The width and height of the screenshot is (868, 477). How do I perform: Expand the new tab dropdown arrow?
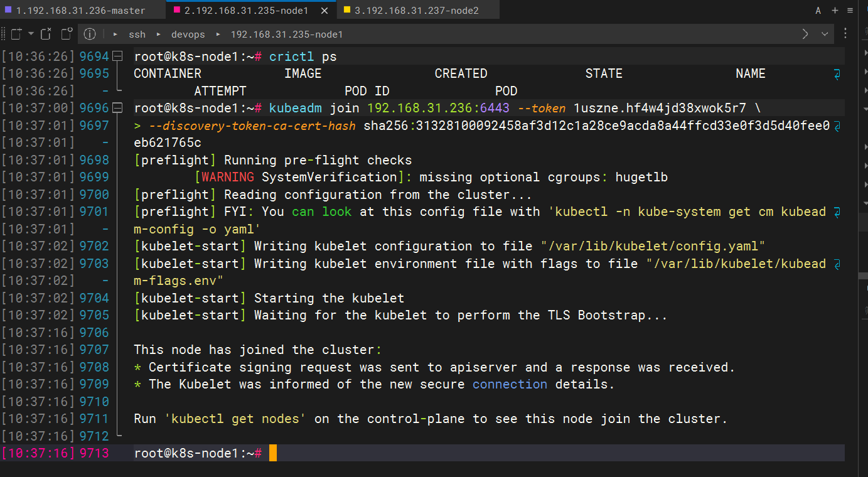pos(30,34)
